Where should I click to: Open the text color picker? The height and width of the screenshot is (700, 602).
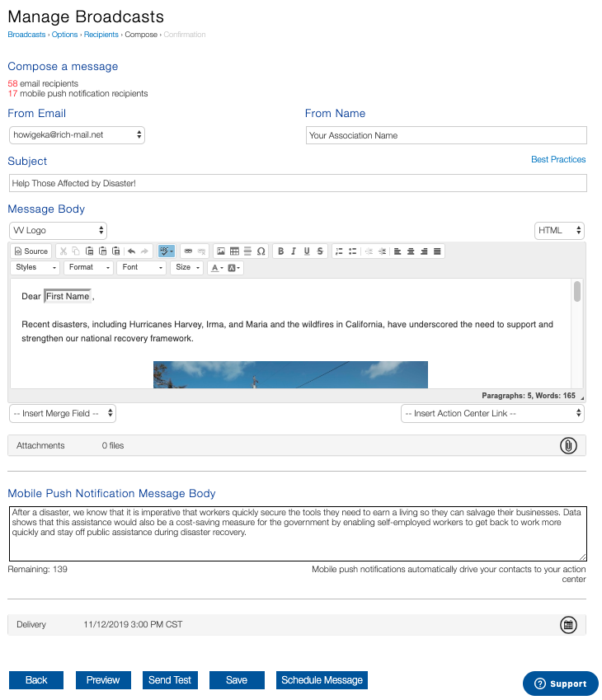click(x=216, y=268)
